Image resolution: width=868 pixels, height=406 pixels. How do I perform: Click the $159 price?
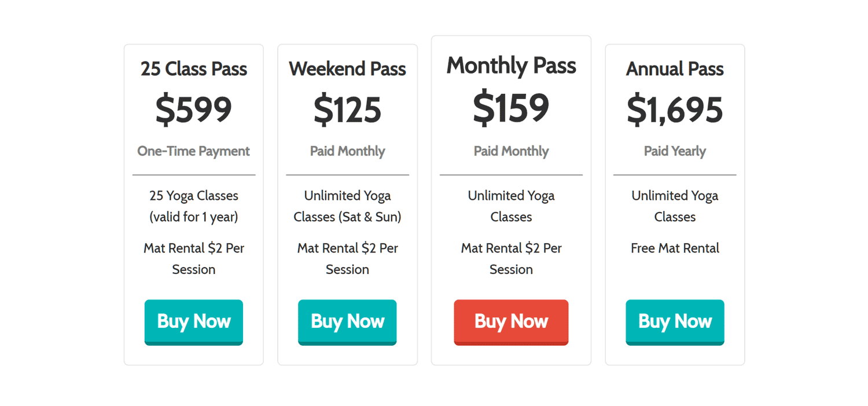coord(511,107)
